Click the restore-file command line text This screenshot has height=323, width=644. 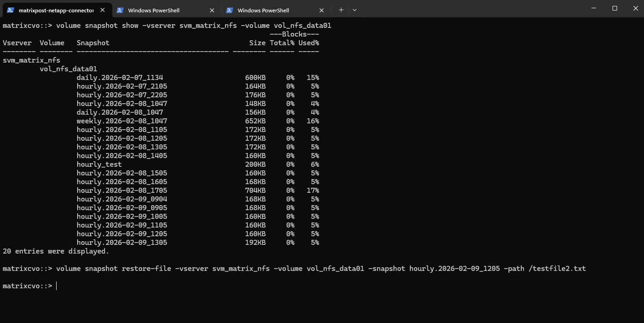coord(320,269)
